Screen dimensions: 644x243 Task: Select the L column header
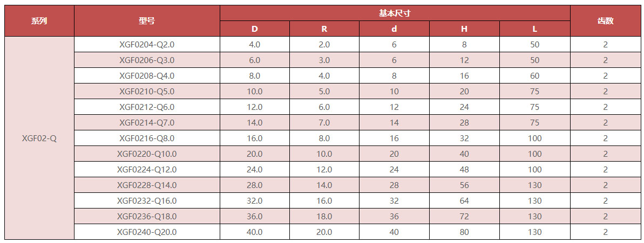click(x=535, y=29)
